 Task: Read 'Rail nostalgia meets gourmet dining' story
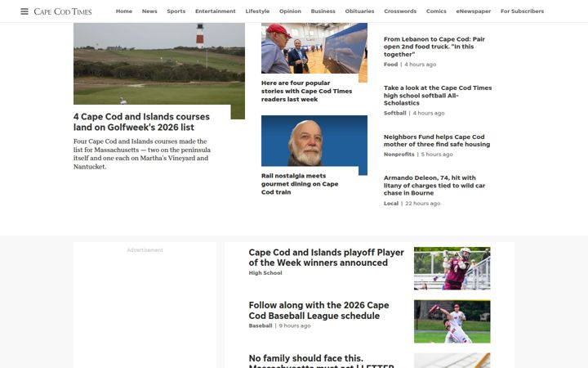(x=300, y=184)
